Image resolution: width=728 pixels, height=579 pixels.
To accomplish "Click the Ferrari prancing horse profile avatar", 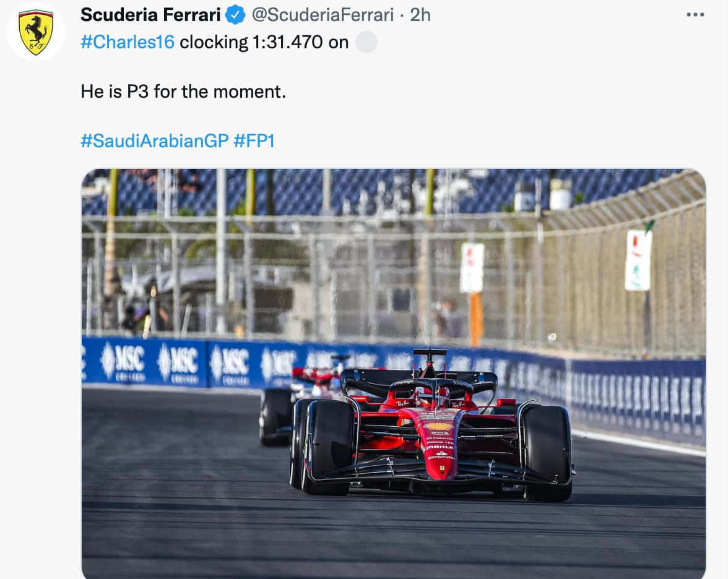I will pyautogui.click(x=36, y=32).
